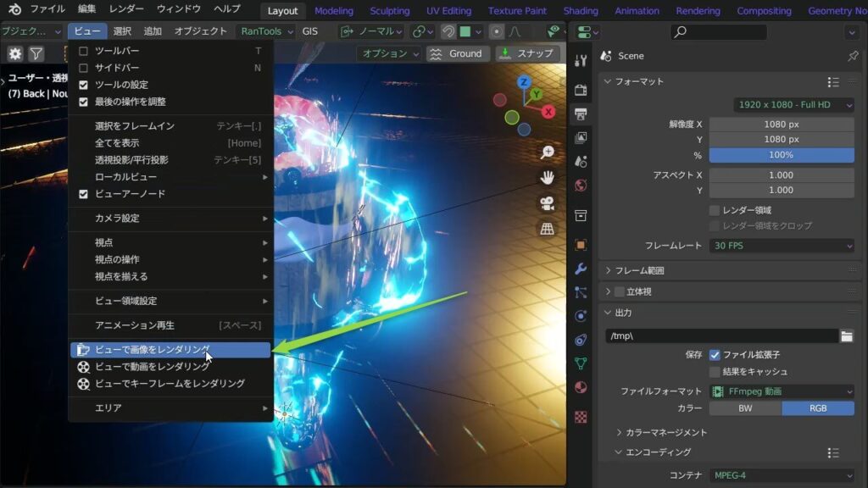Viewport: 868px width, 488px height.
Task: Click the スナップ button
Action: (527, 53)
